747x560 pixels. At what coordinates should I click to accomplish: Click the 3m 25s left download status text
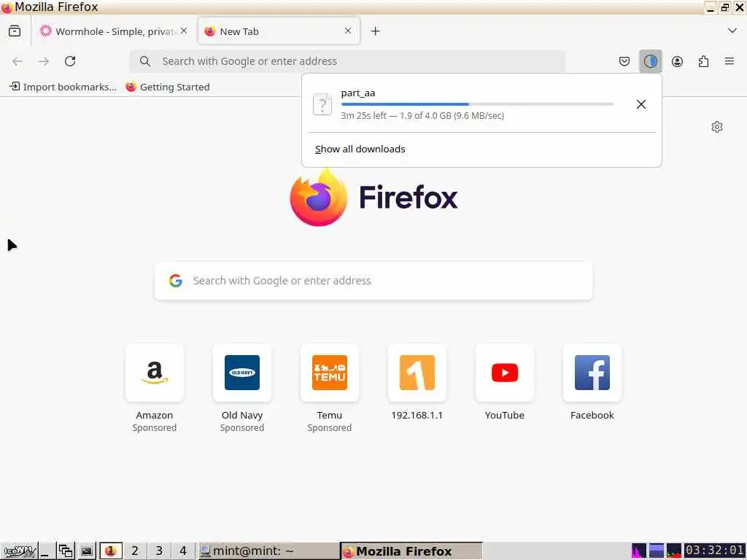click(422, 115)
